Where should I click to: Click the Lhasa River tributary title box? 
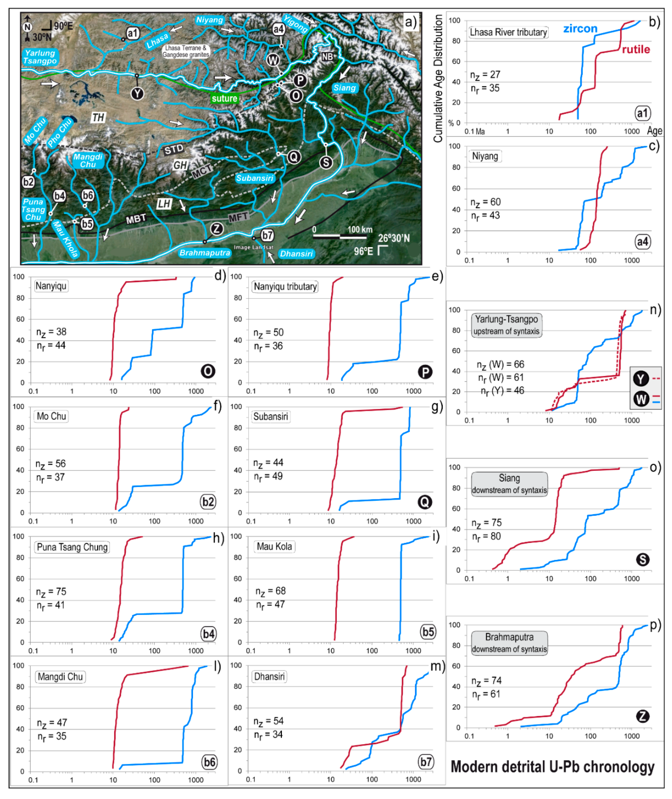pyautogui.click(x=508, y=32)
